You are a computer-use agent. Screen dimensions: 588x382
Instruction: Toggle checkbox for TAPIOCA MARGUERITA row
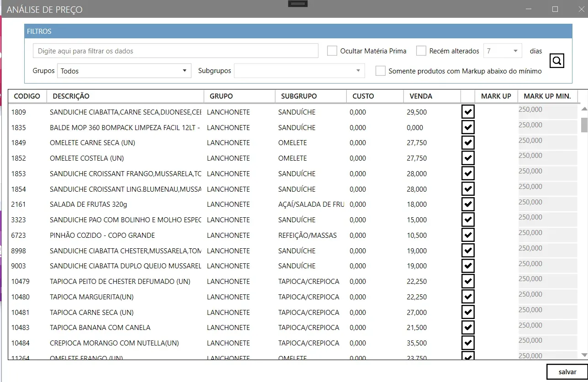tap(468, 297)
